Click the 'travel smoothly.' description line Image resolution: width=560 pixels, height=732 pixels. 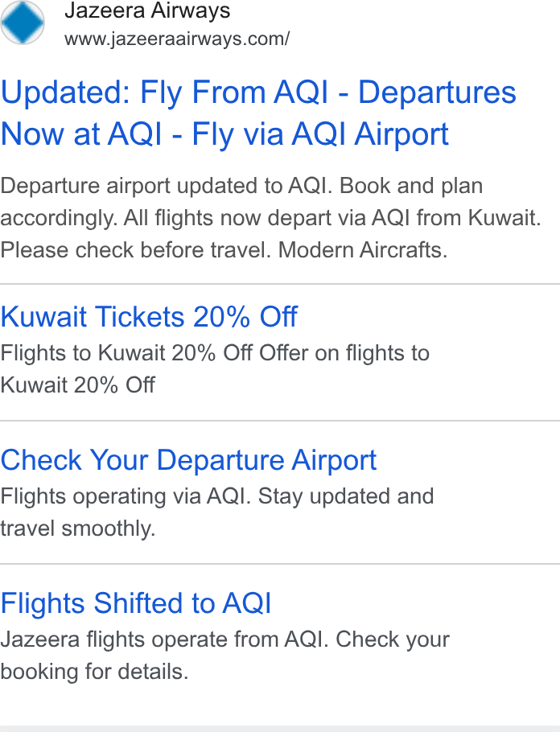tap(77, 528)
